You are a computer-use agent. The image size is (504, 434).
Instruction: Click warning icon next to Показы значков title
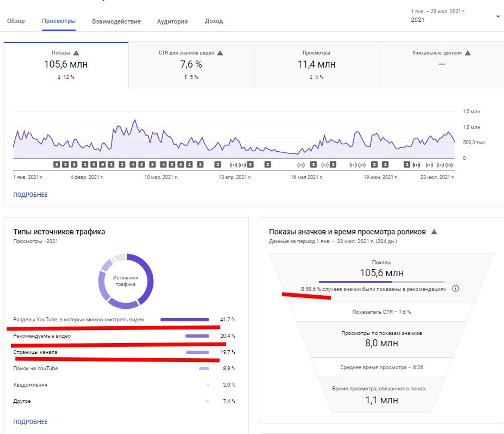[x=434, y=232]
